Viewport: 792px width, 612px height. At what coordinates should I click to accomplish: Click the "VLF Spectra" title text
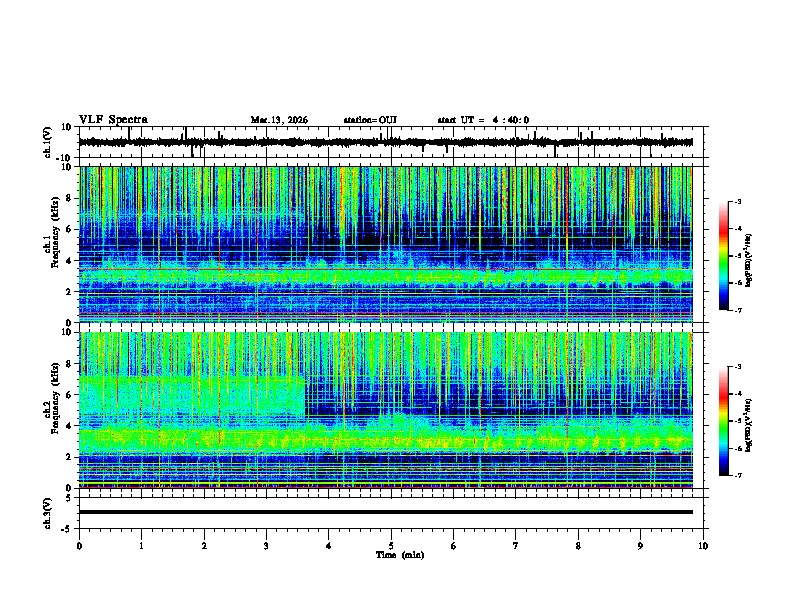113,120
